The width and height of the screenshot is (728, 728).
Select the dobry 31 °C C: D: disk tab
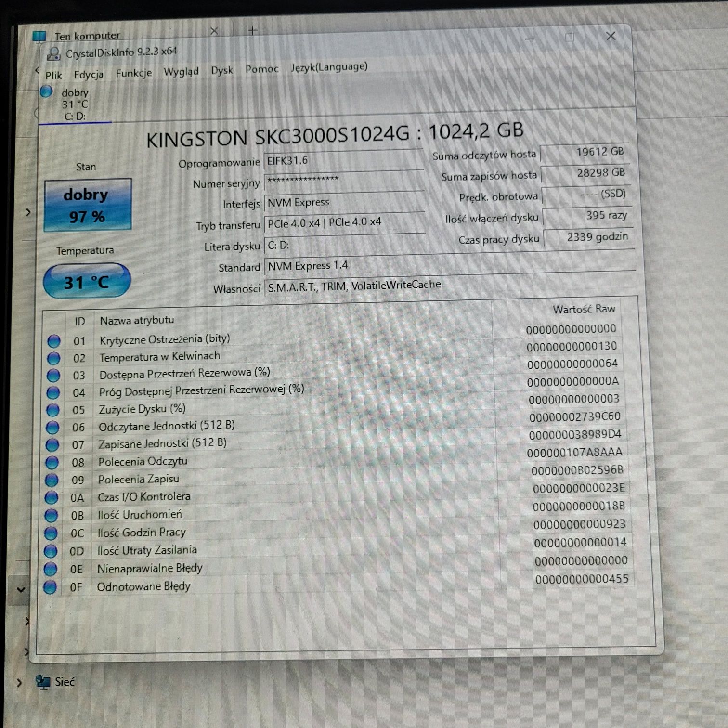[75, 104]
